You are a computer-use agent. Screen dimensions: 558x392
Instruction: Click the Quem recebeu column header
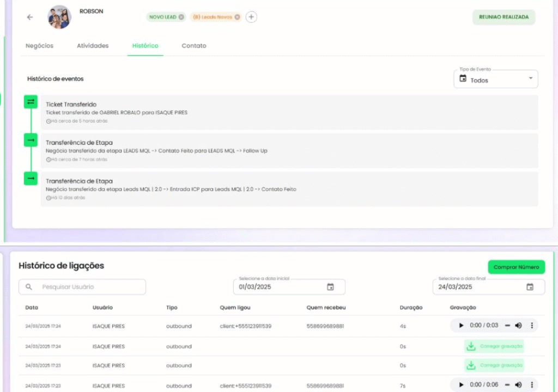click(326, 308)
